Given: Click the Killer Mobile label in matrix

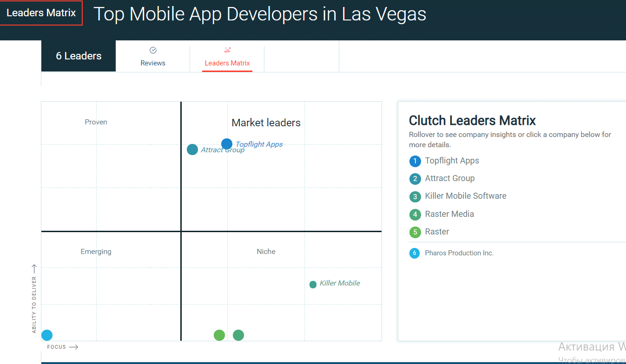Looking at the screenshot, I should tap(340, 283).
